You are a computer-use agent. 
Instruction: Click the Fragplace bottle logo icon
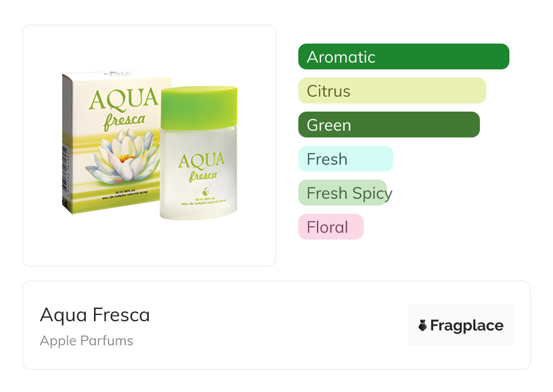coord(423,325)
